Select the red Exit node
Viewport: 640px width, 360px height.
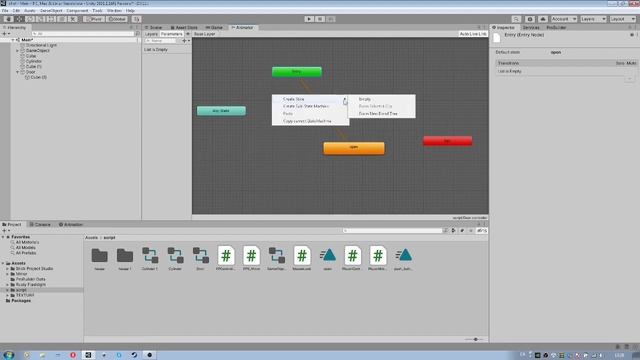448,141
